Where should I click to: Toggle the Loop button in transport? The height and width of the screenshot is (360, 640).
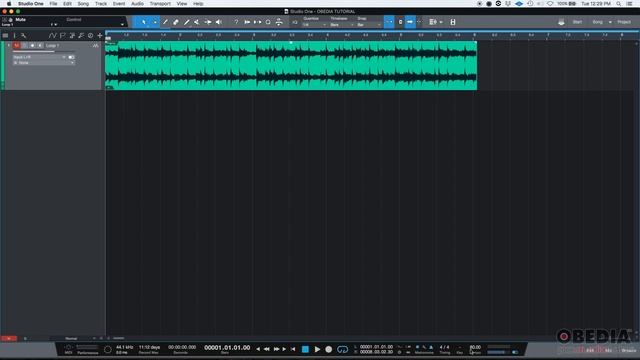[x=342, y=349]
